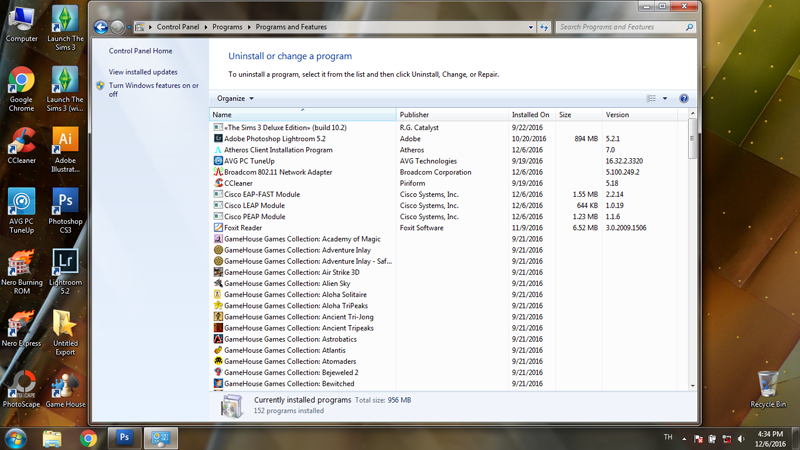Sort by the Size column header
The image size is (800, 450).
(579, 115)
